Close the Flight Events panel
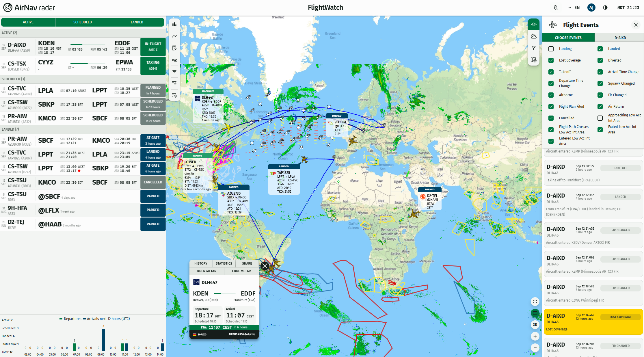The image size is (644, 357). pyautogui.click(x=636, y=25)
